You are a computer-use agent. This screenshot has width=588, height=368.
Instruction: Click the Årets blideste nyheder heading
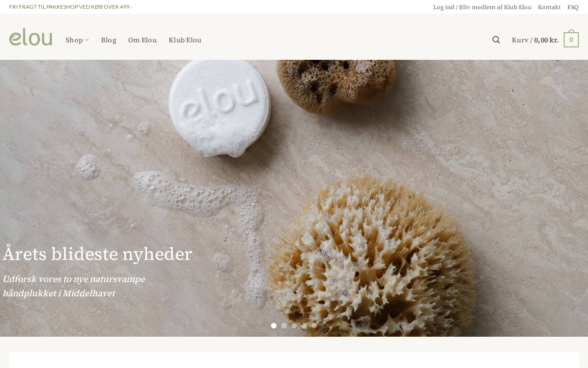pos(97,254)
